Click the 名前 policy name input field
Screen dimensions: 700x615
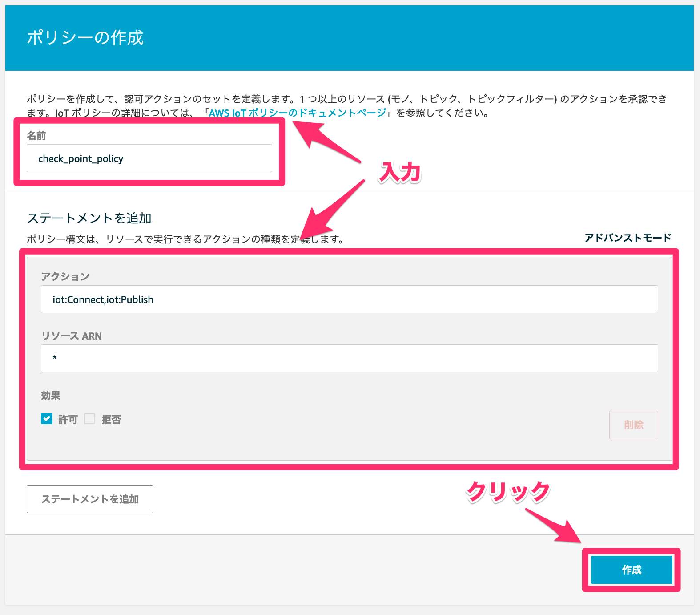(x=149, y=158)
